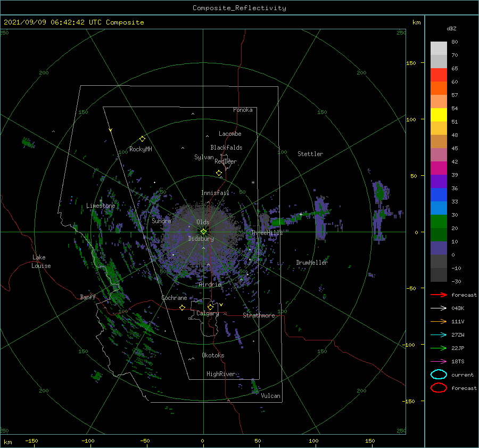Click the cyan 27ZW arrow in legend

click(x=439, y=335)
